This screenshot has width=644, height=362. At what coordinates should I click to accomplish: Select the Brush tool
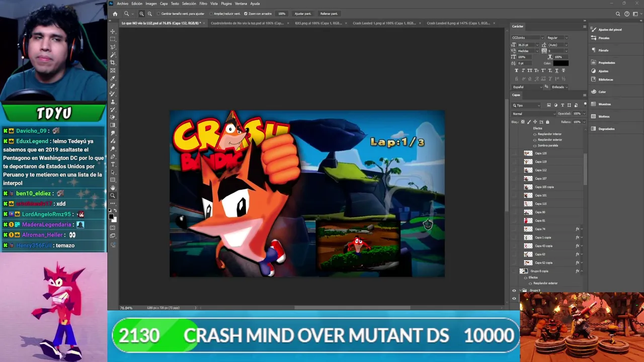coord(113,94)
